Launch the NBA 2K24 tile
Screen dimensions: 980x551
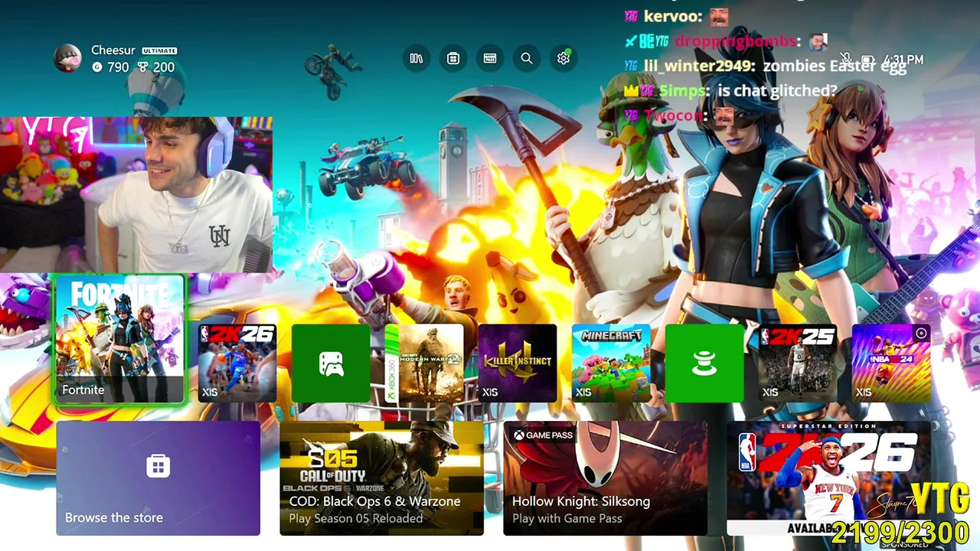(891, 364)
